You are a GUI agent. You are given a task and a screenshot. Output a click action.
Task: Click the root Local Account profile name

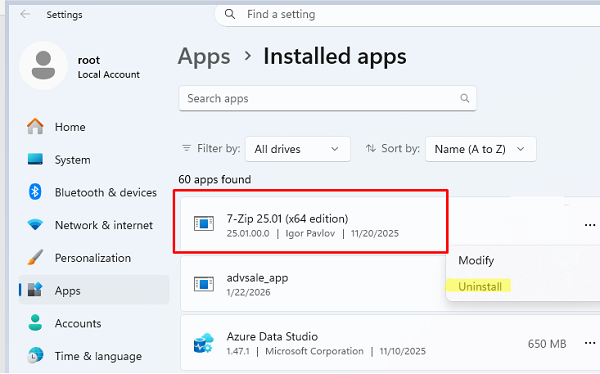point(108,67)
